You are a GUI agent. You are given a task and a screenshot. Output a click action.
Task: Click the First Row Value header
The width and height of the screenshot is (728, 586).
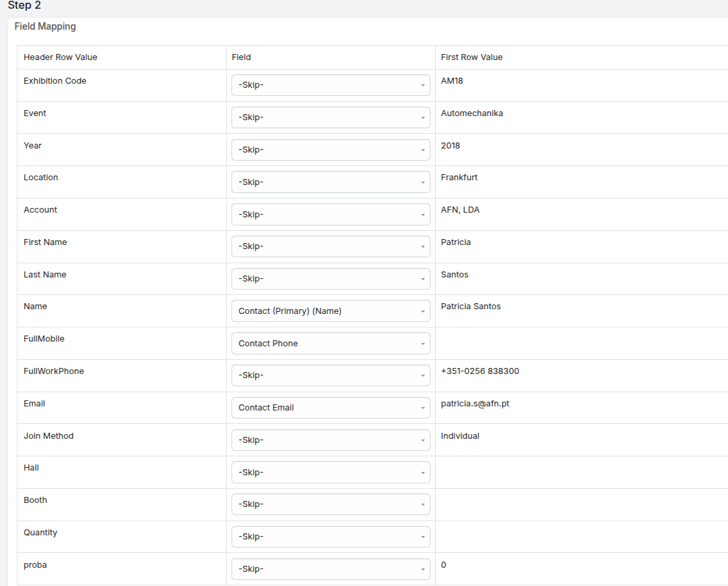(x=472, y=57)
